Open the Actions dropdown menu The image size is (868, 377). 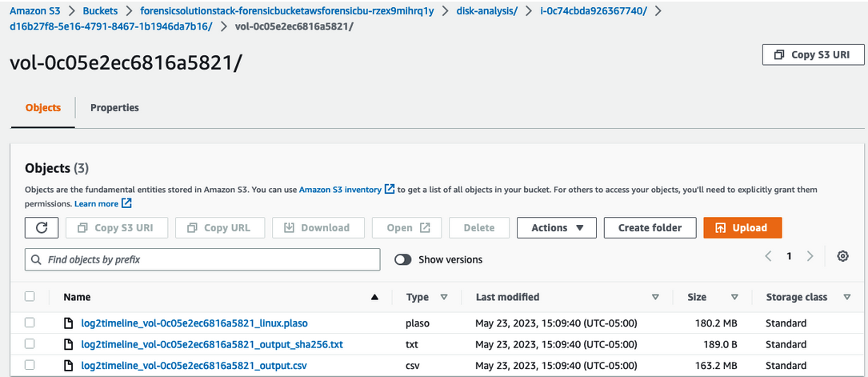(x=556, y=227)
